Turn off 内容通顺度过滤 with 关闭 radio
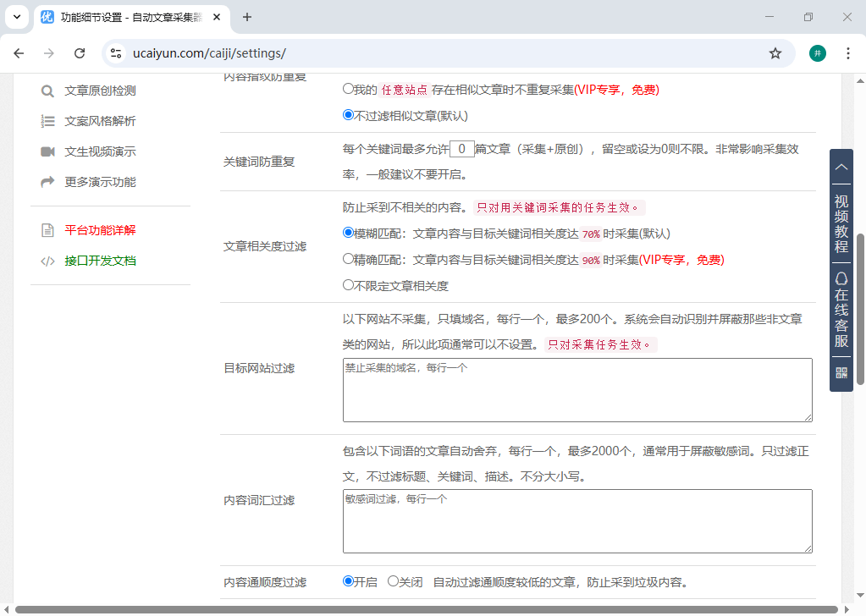 click(x=393, y=581)
